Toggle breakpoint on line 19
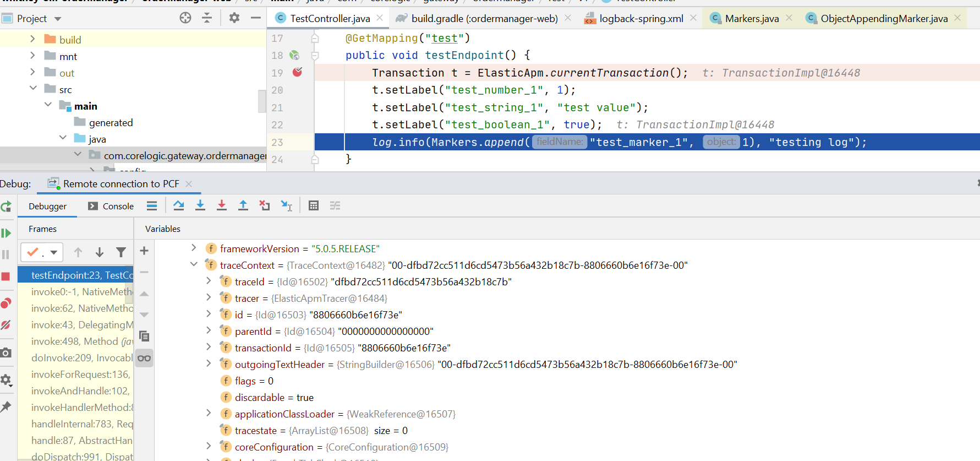The image size is (980, 461). point(298,72)
